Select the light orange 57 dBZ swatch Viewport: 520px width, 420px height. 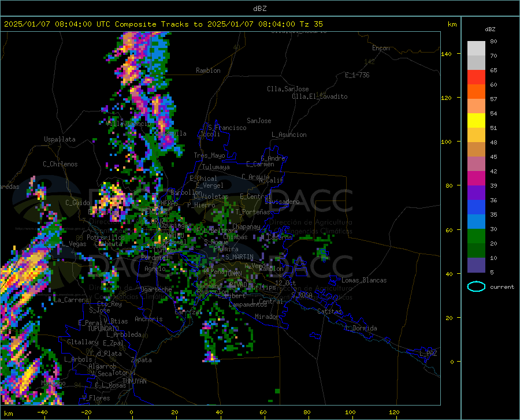click(x=476, y=106)
